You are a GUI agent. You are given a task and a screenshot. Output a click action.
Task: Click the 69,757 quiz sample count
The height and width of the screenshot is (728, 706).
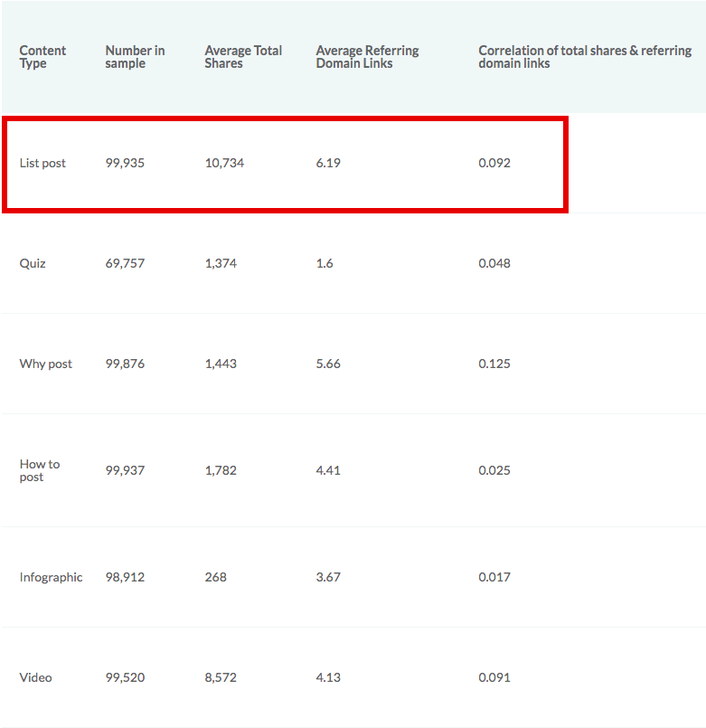coord(125,263)
